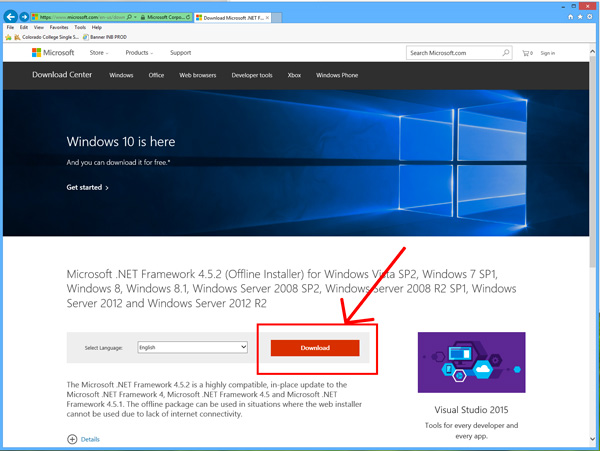Open the Favorites menu
The height and width of the screenshot is (451, 600).
coord(59,27)
